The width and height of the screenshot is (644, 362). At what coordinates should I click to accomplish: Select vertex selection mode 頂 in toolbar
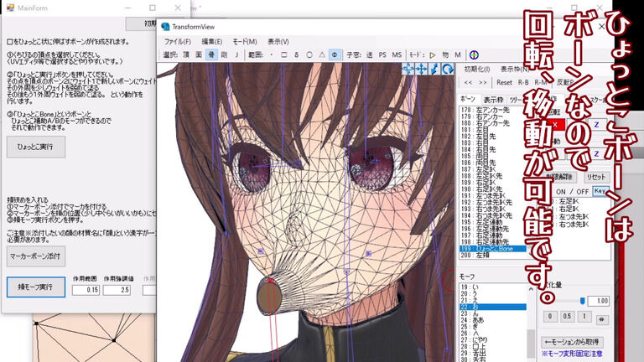pos(186,55)
